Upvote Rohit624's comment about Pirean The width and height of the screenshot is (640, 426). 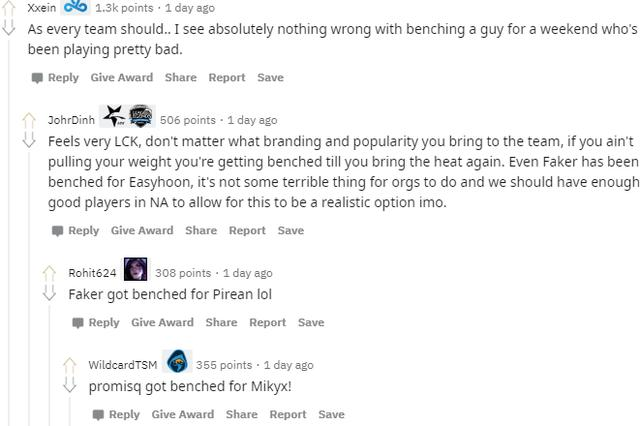click(49, 274)
